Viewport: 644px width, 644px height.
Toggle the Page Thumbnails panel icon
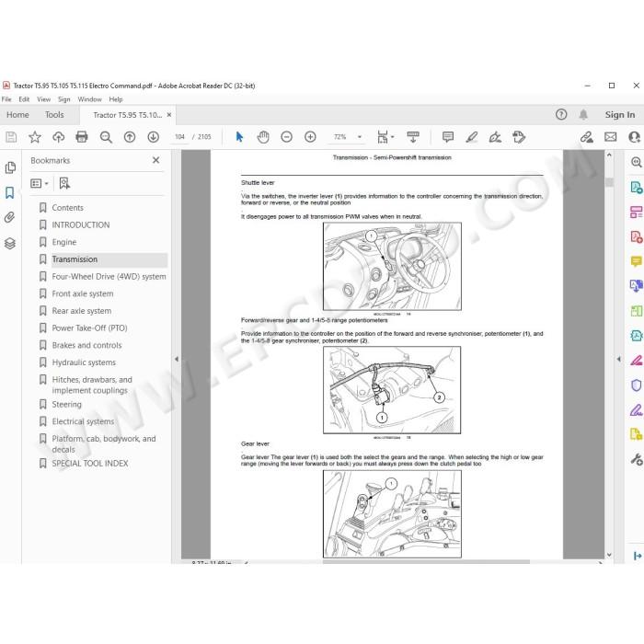(10, 167)
